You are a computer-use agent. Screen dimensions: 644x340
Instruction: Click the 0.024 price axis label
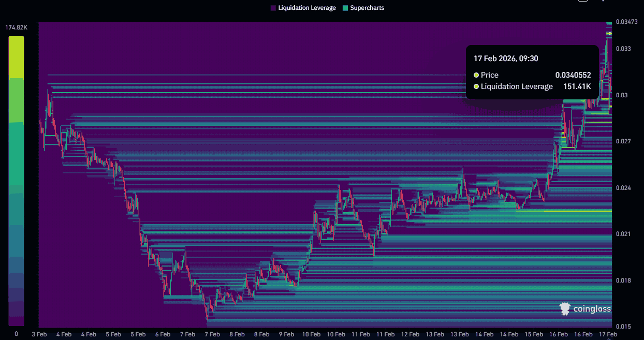point(623,188)
